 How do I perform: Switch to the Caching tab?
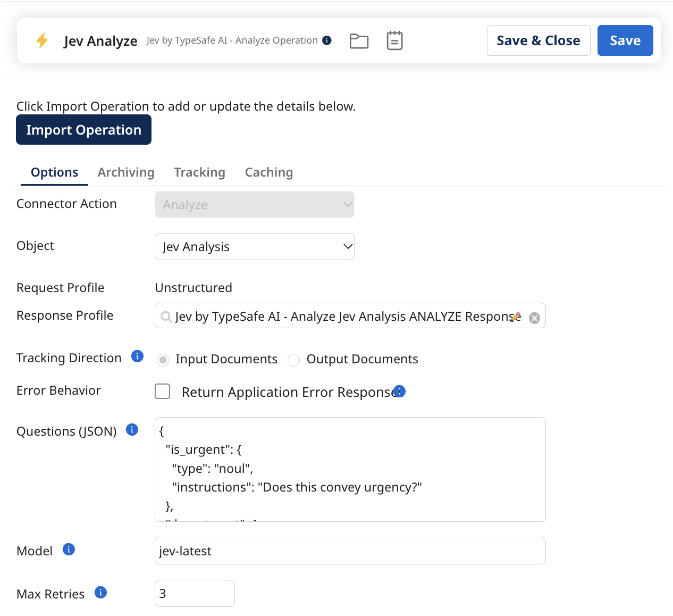(269, 172)
